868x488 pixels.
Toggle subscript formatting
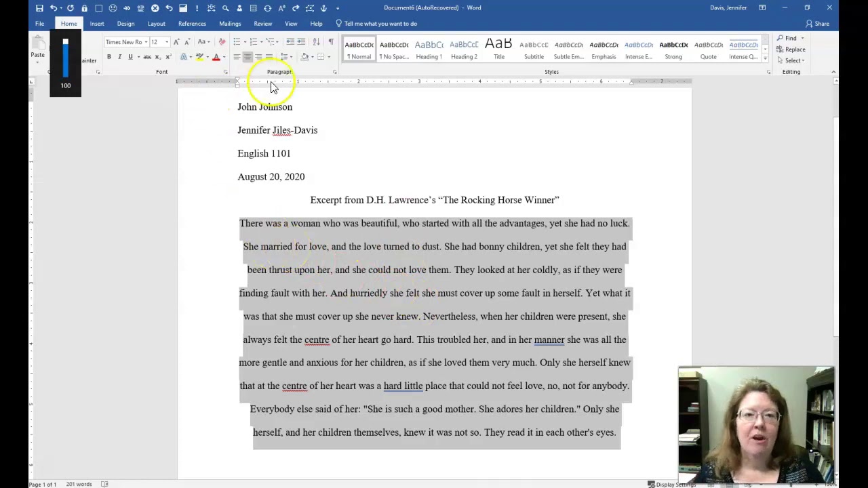click(x=157, y=57)
